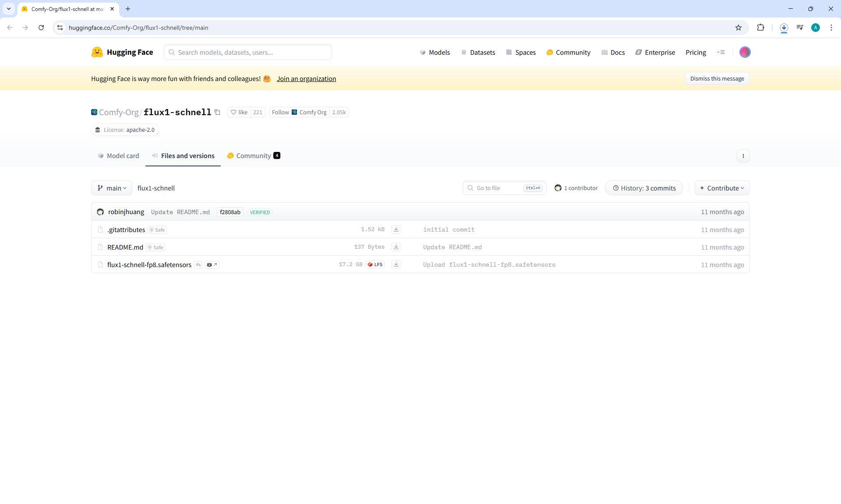
Task: Open the three-dot repository options menu
Action: (x=743, y=156)
